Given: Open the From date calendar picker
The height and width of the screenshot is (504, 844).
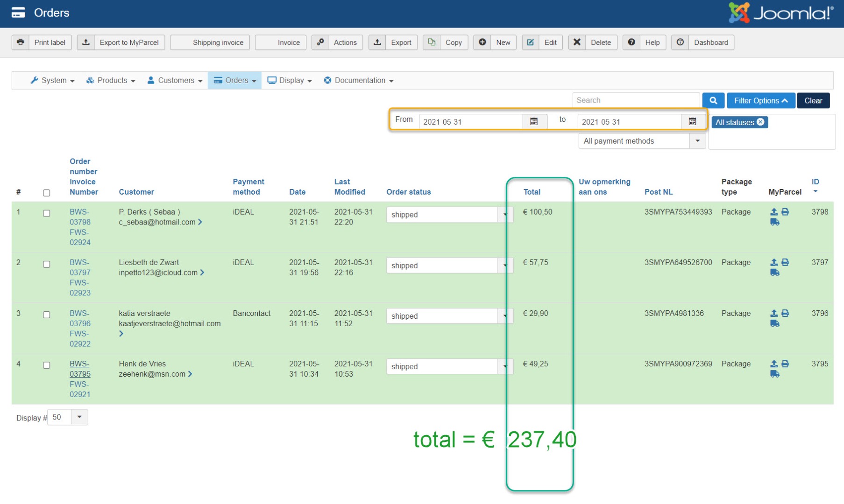Looking at the screenshot, I should tap(534, 122).
